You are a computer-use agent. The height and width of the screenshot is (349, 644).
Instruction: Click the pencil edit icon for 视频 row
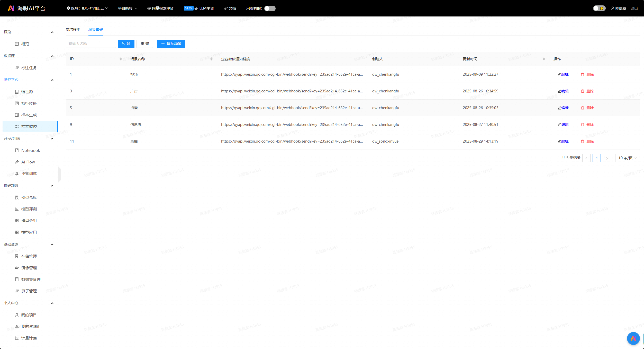(559, 74)
